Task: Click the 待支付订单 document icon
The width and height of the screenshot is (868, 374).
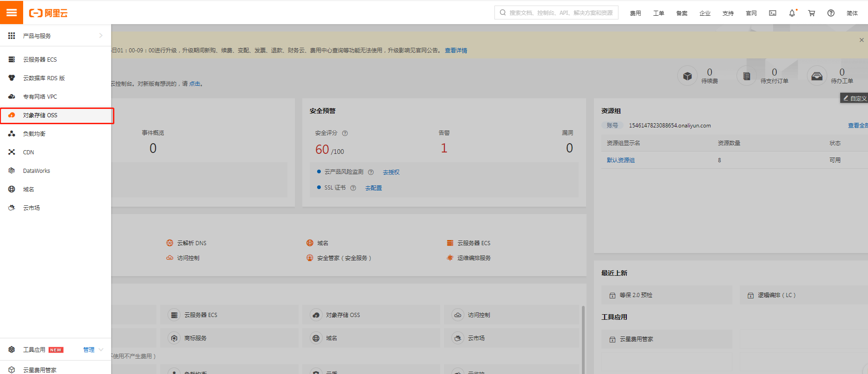Action: point(747,76)
